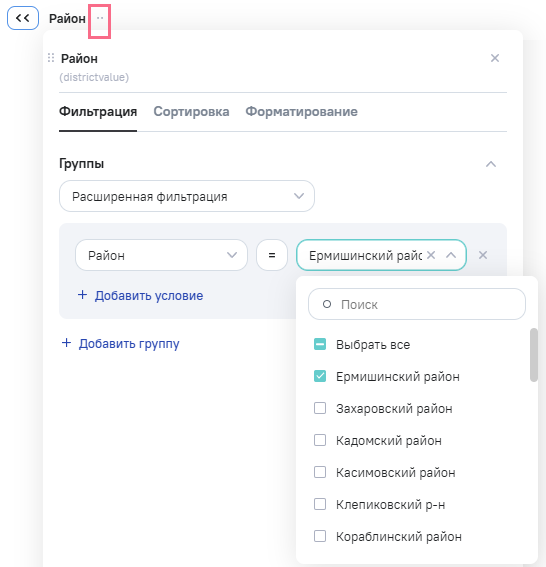Open the Расширенная фильтрация dropdown

tap(187, 196)
